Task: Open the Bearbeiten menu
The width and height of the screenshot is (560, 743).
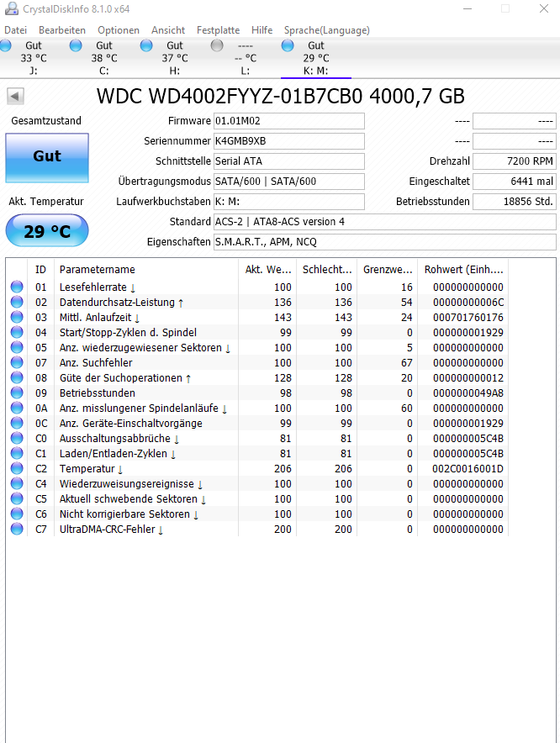Action: (62, 30)
